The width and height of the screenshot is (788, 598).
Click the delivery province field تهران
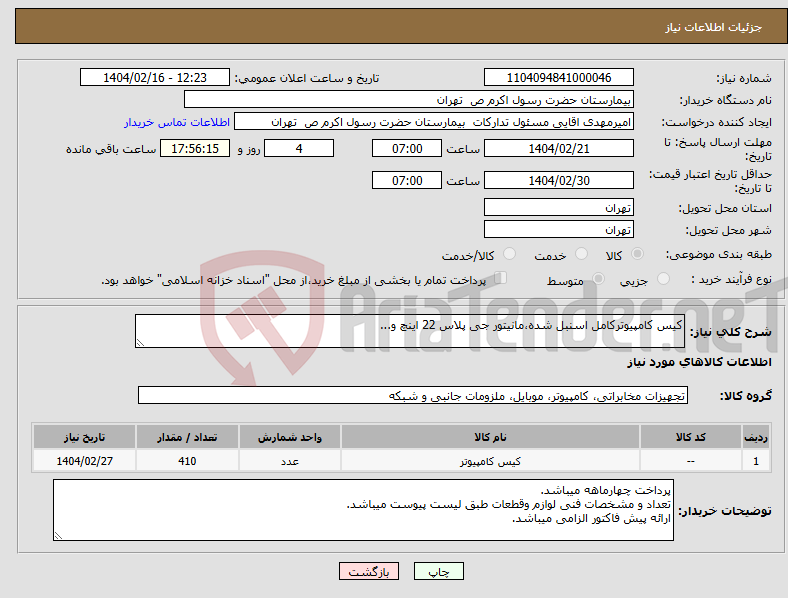tap(558, 207)
